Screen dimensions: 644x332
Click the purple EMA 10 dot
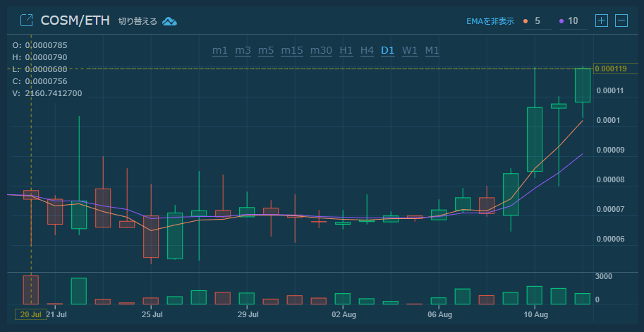pos(561,21)
